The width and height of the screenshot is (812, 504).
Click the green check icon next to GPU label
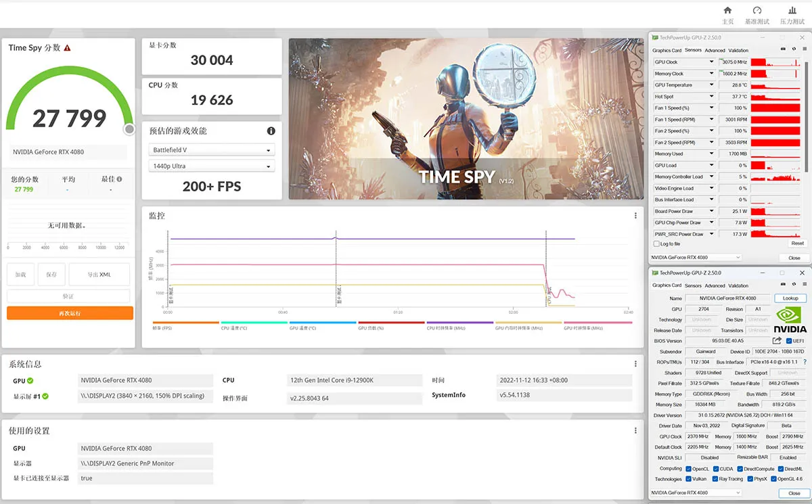point(30,381)
